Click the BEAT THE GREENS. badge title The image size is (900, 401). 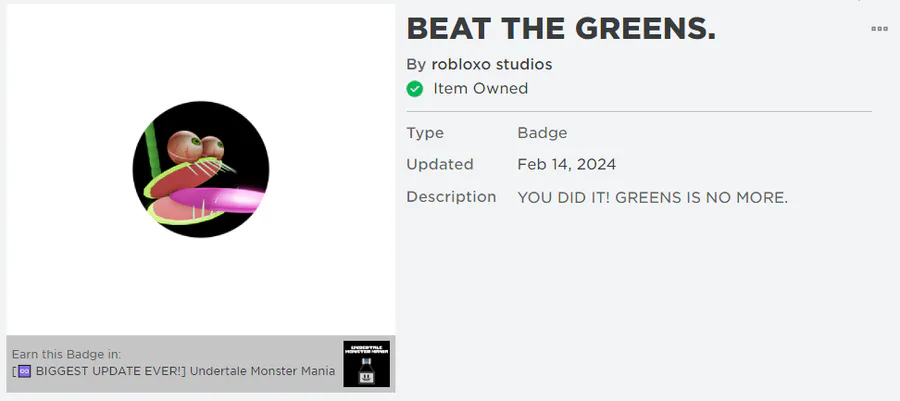pos(561,28)
